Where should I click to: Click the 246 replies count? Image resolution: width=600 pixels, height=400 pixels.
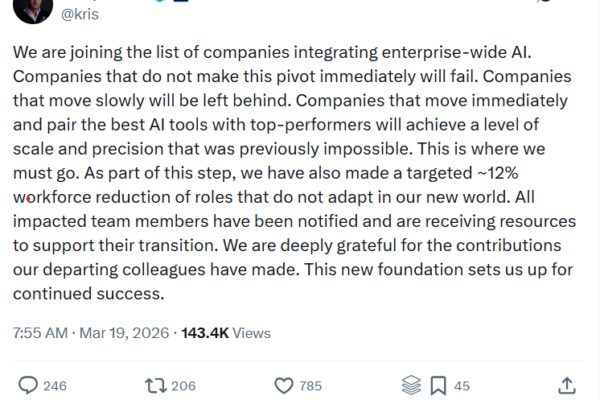coord(58,386)
